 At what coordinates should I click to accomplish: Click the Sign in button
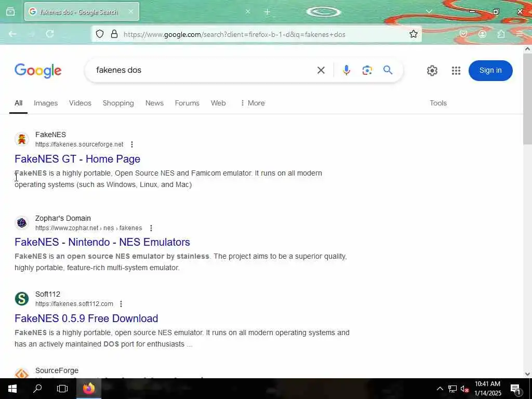[490, 70]
